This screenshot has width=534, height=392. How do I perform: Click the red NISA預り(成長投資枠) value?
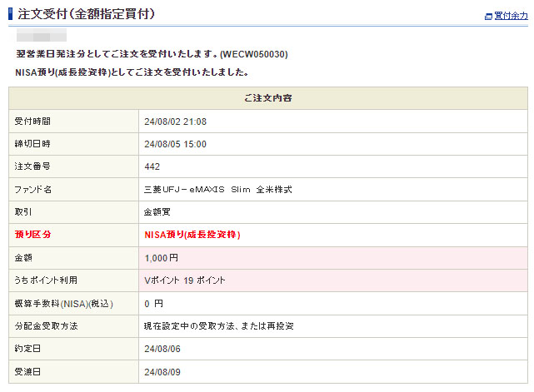(x=192, y=235)
